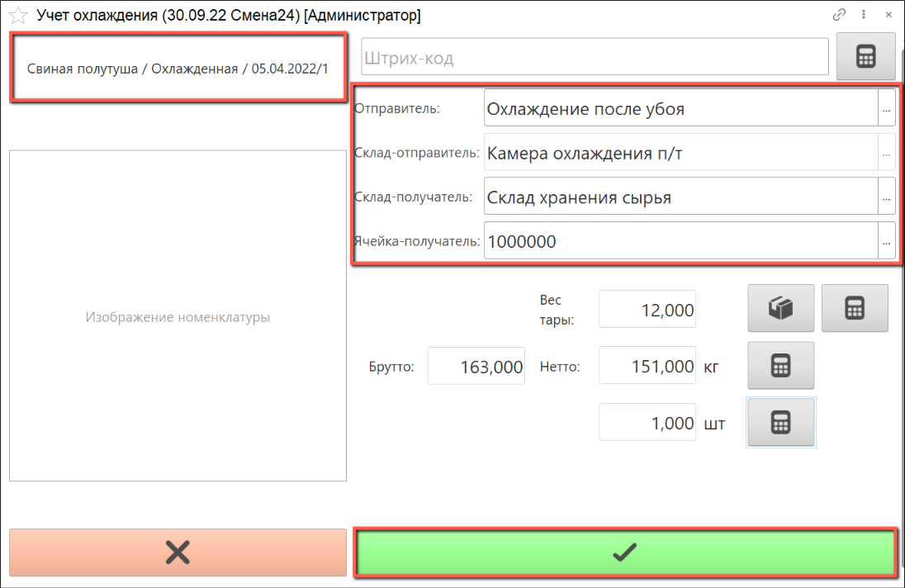Click the Нетто weight field
The width and height of the screenshot is (905, 588).
point(647,366)
